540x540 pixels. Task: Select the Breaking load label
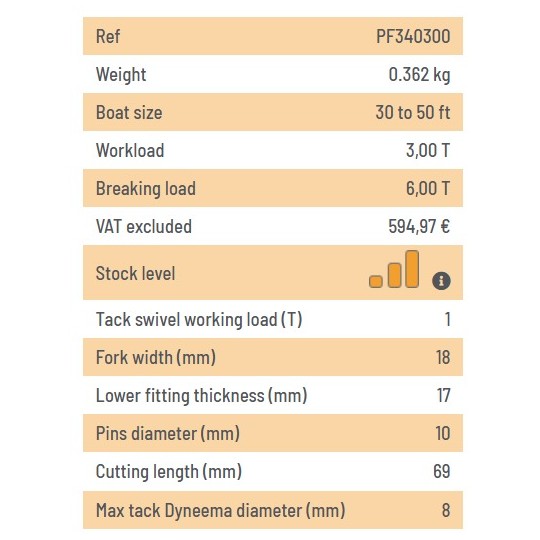tap(146, 188)
